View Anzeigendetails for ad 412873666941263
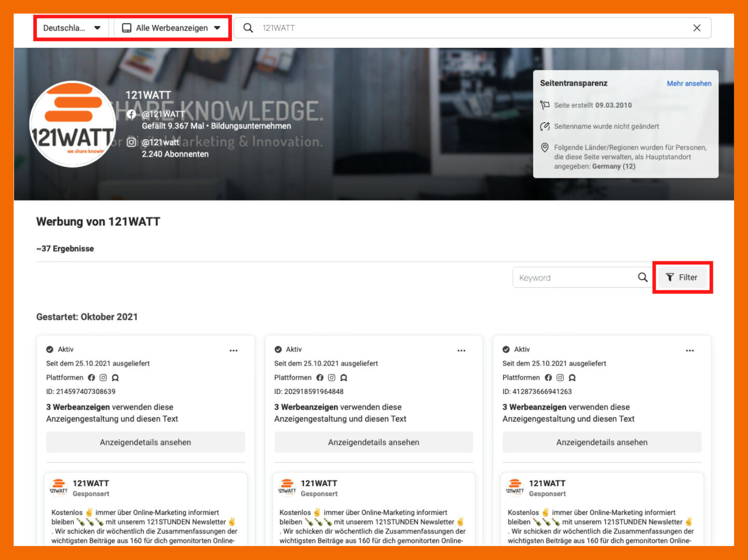The height and width of the screenshot is (560, 748). (602, 442)
